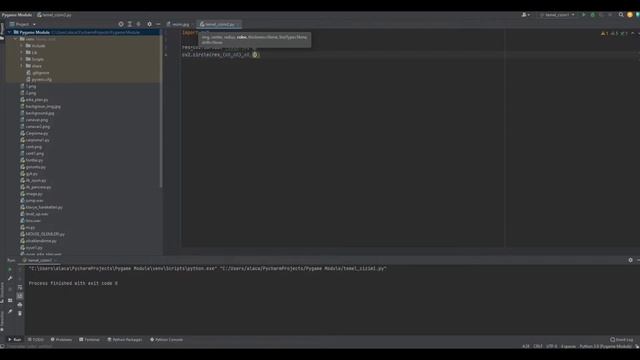
Task: Click the up arrow in Run console toolbar
Action: [x=20, y=269]
